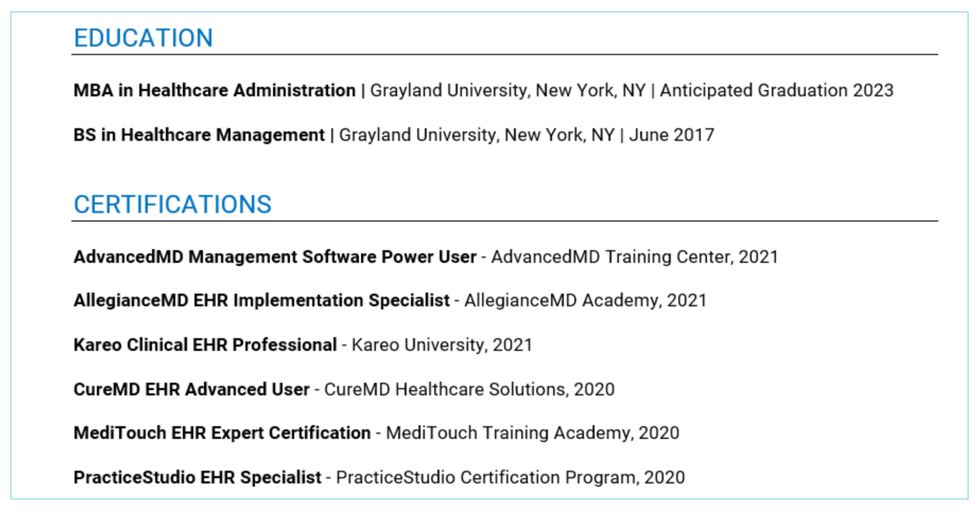980x514 pixels.
Task: Click the AllegianceMD Academy, 2021 text
Action: [585, 301]
